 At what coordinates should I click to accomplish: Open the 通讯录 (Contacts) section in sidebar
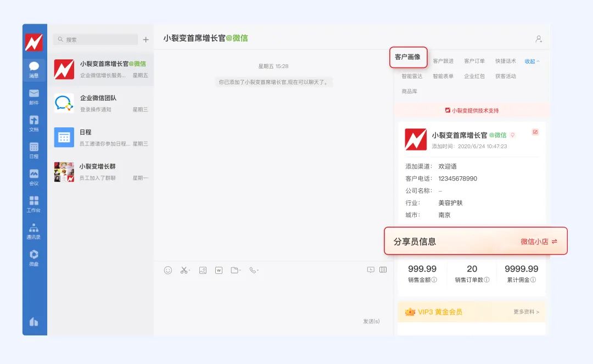(x=35, y=230)
